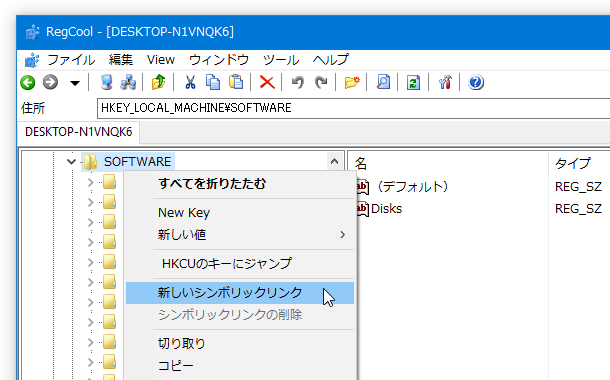Click the tools options icon
The height and width of the screenshot is (380, 610).
pos(445,82)
